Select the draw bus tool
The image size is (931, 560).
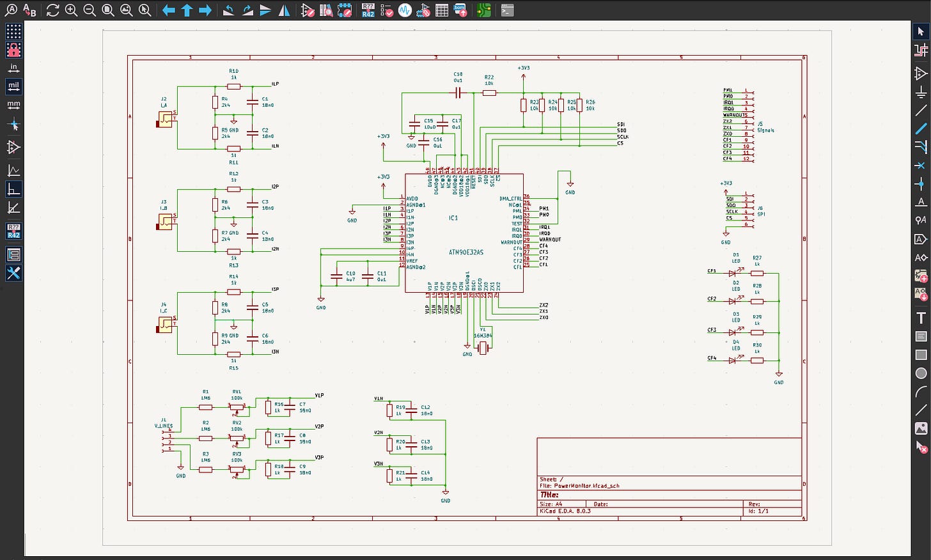click(x=921, y=128)
